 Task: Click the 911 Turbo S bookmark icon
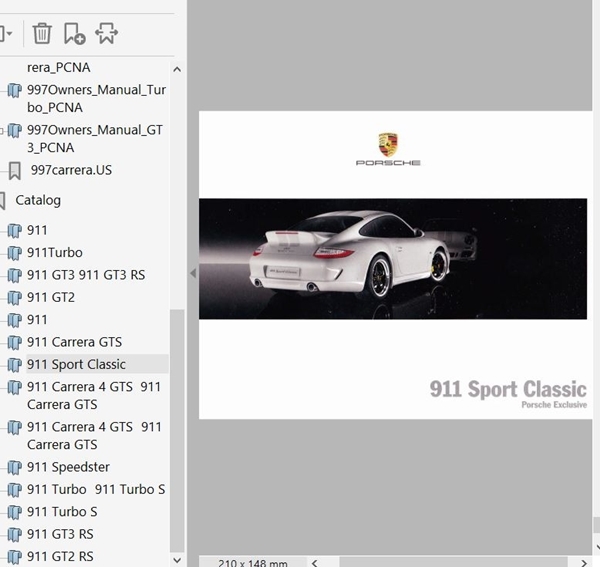pyautogui.click(x=15, y=512)
